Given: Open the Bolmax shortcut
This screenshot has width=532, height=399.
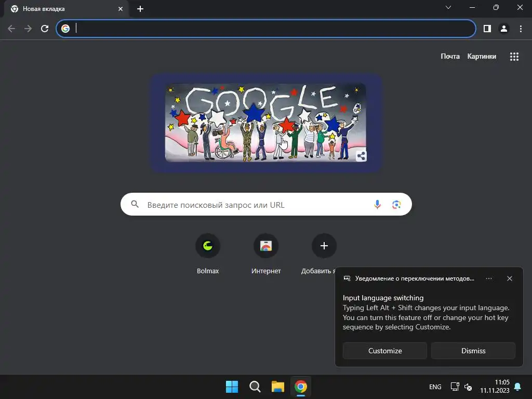Looking at the screenshot, I should [x=208, y=254].
